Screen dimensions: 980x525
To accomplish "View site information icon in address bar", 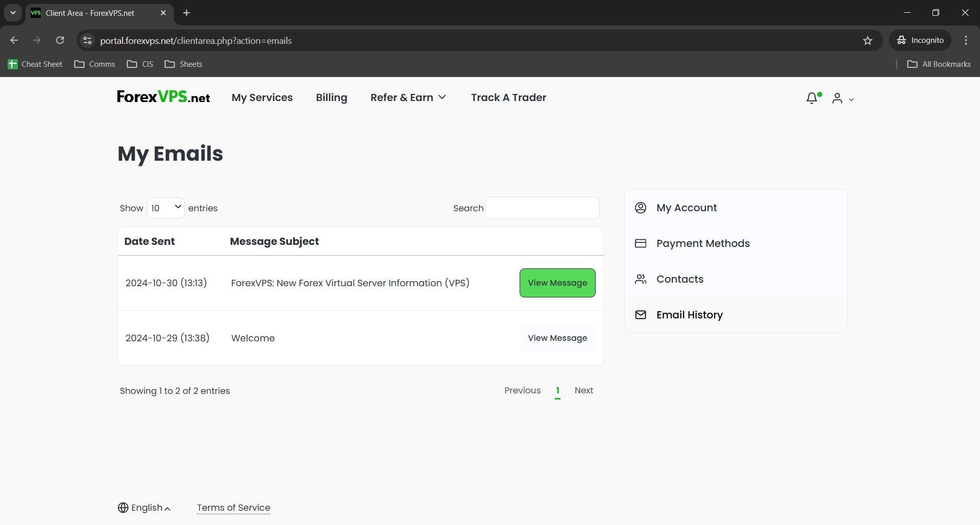I will pos(87,40).
